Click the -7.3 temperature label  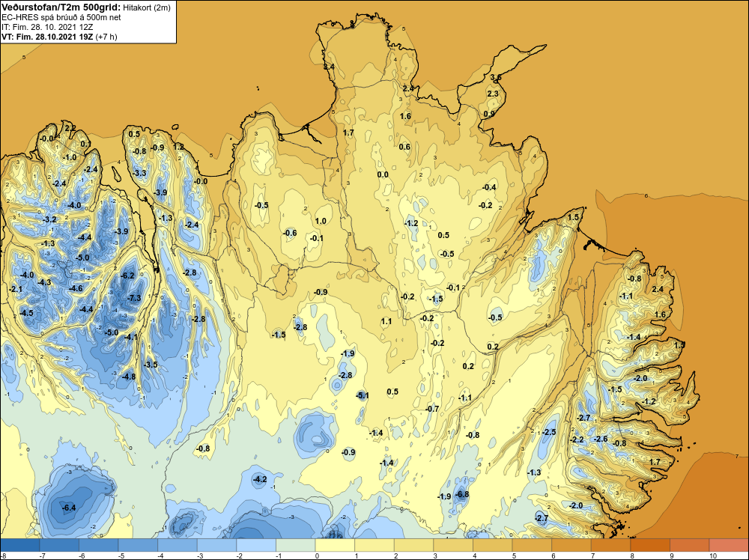pyautogui.click(x=134, y=298)
